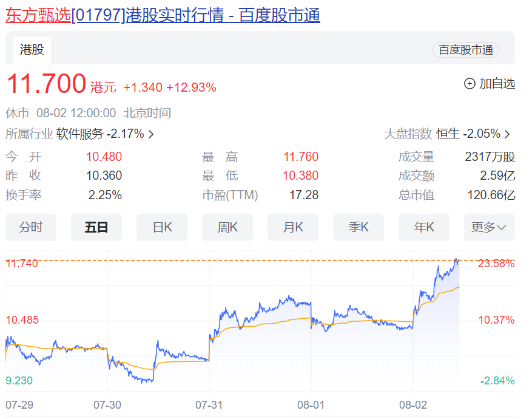
Task: Click the change percentage +12.93%
Action: coord(191,87)
